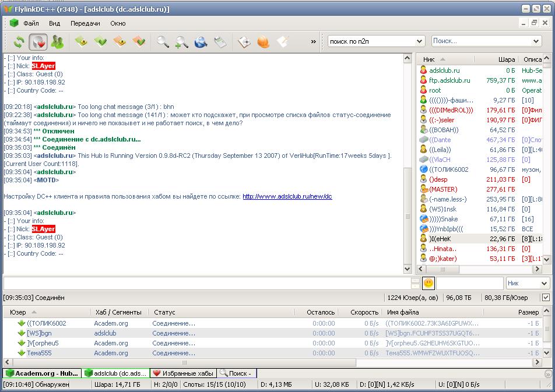This screenshot has width=555, height=392.
Task: Click the globe with magnifier icon
Action: [x=201, y=41]
